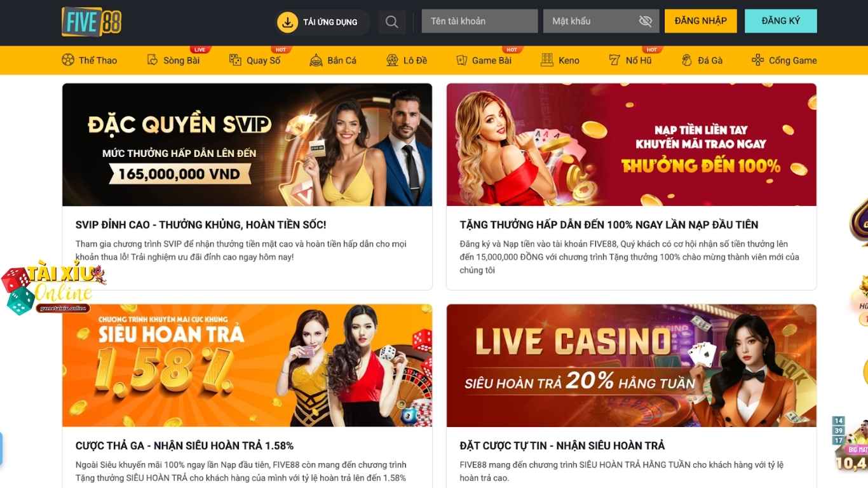Click the Keno icon
The height and width of the screenshot is (488, 868).
[547, 60]
